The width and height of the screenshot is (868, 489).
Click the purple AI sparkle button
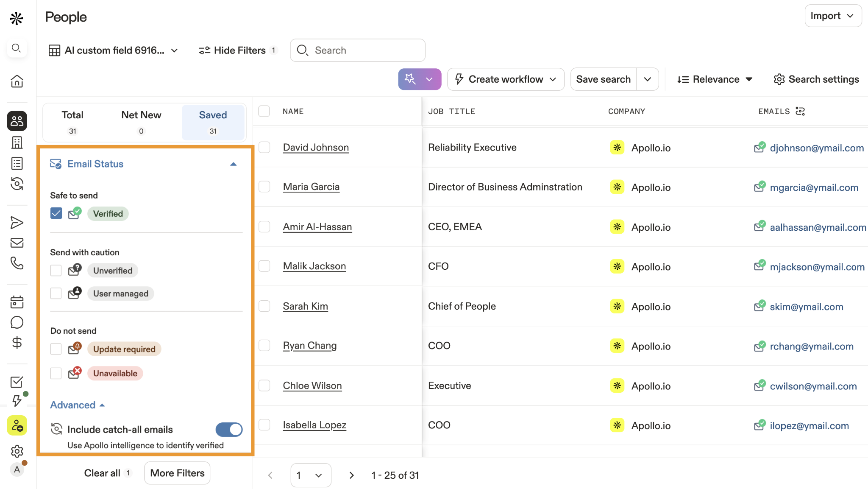coord(410,79)
